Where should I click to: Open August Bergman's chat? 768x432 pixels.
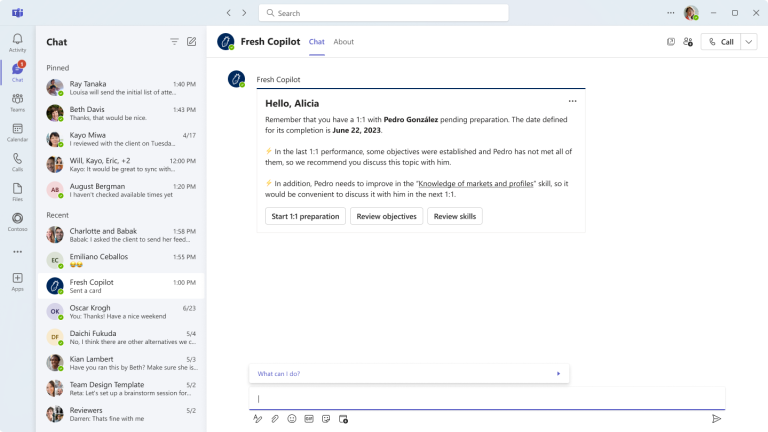[x=121, y=190]
